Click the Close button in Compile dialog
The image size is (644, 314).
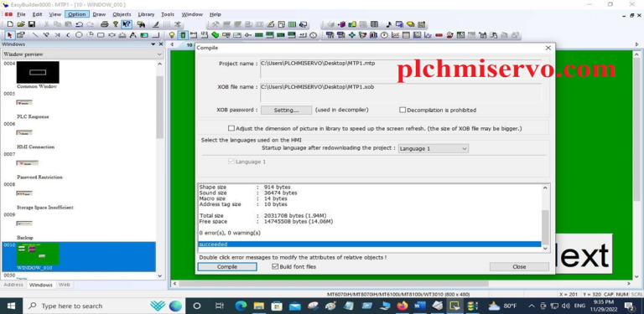coord(519,267)
